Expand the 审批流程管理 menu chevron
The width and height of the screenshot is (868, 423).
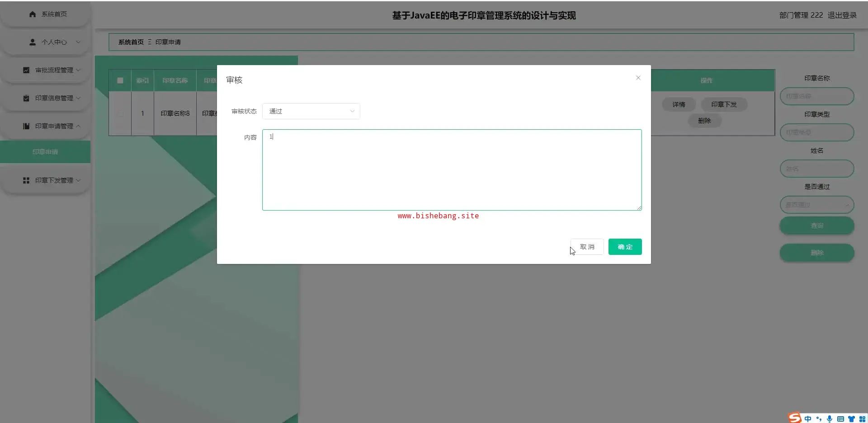click(x=78, y=70)
